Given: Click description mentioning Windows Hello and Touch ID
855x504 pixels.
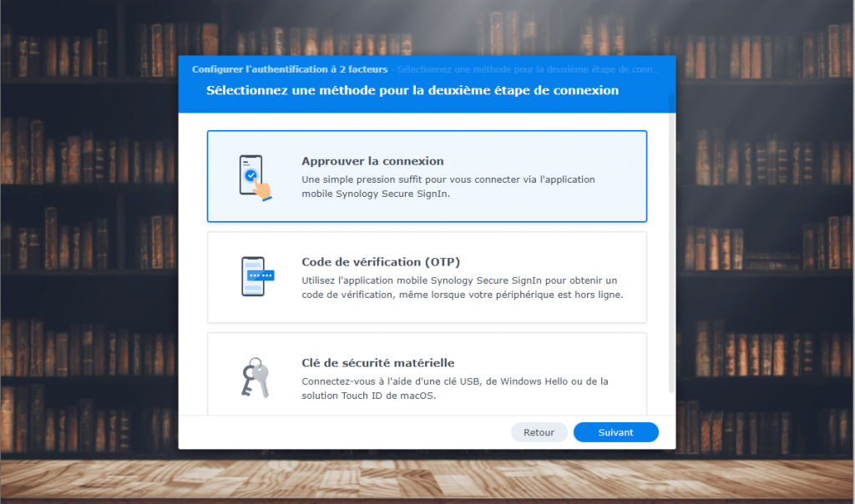Looking at the screenshot, I should (455, 389).
